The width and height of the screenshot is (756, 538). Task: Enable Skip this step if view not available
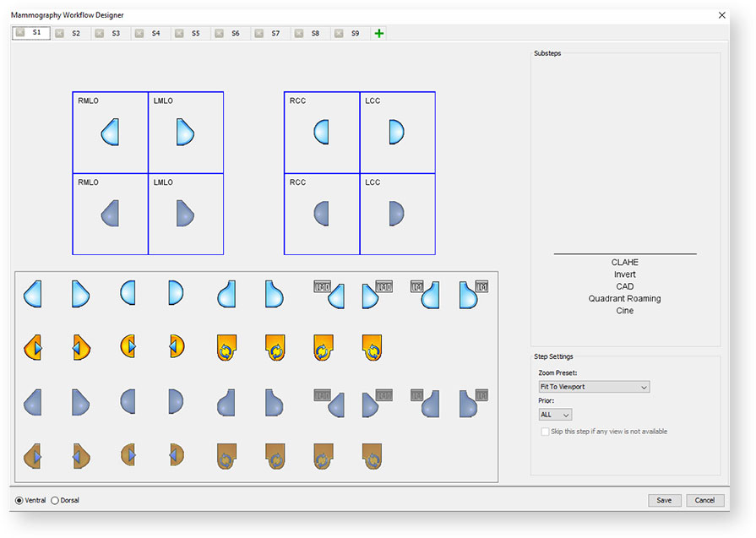[545, 432]
